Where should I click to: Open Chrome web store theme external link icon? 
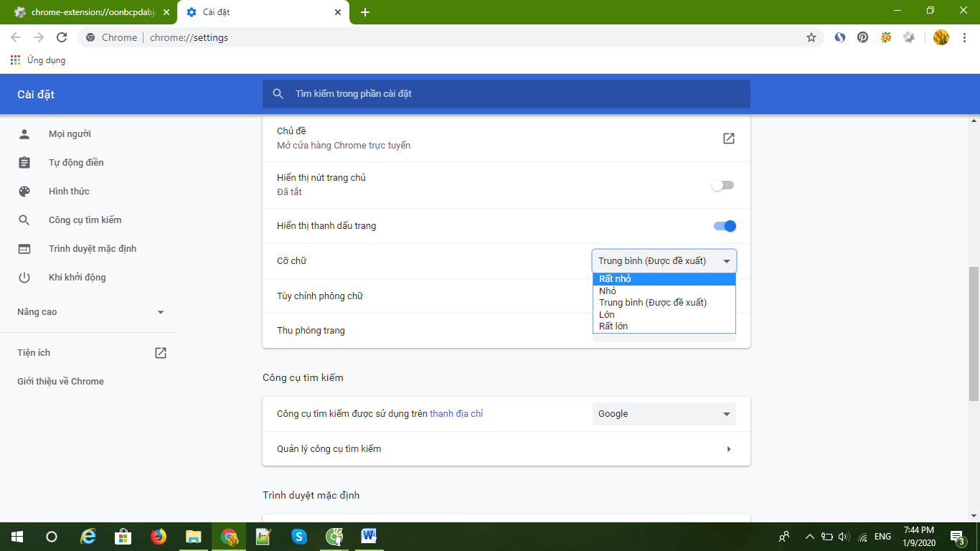coord(728,138)
